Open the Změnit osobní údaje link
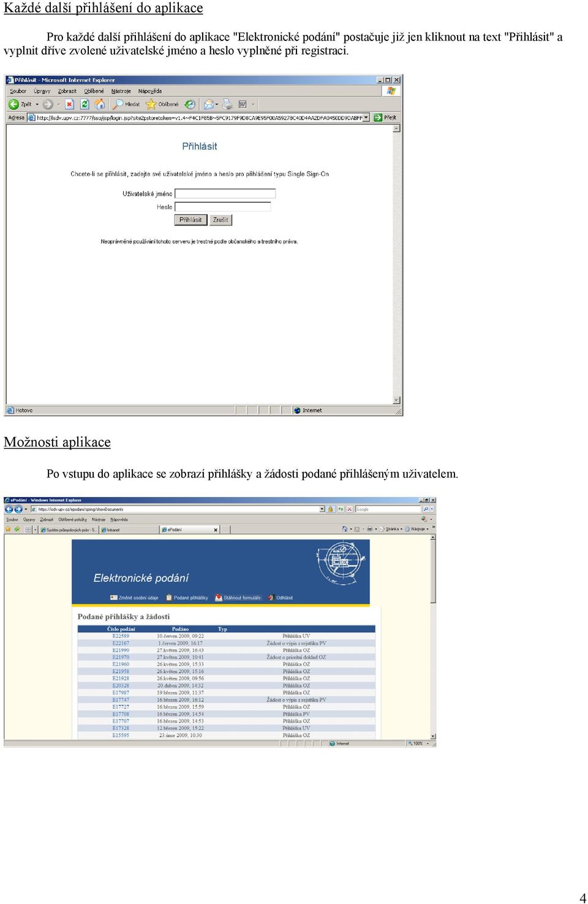This screenshot has height=904, width=588. [134, 598]
